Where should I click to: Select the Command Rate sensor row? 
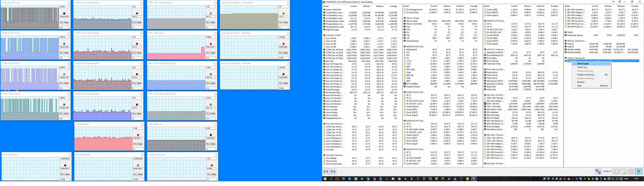[x=441, y=41]
